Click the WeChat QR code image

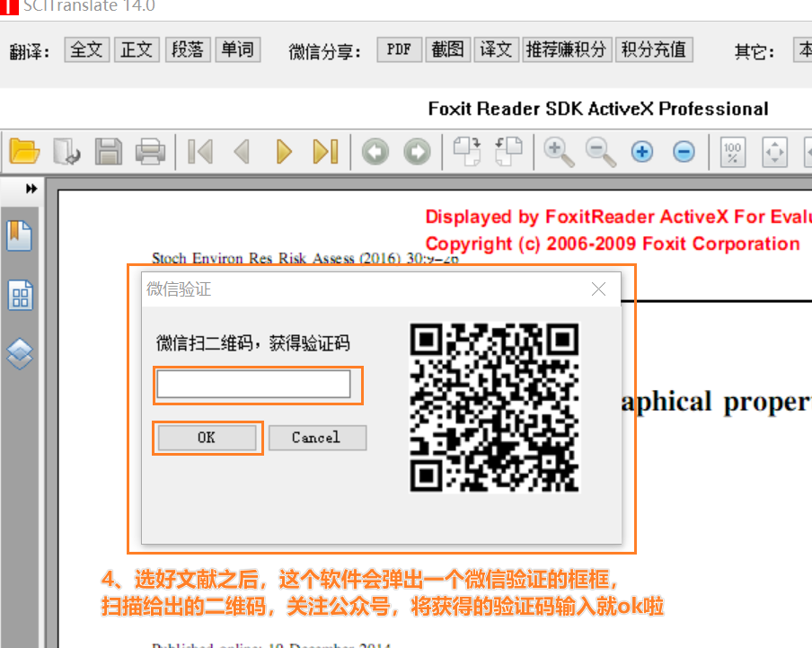(495, 407)
